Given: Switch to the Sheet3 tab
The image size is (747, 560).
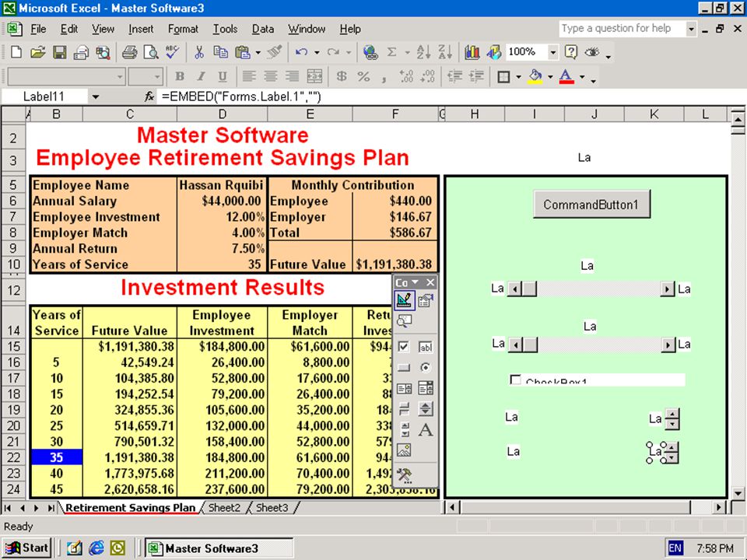Looking at the screenshot, I should tap(272, 508).
